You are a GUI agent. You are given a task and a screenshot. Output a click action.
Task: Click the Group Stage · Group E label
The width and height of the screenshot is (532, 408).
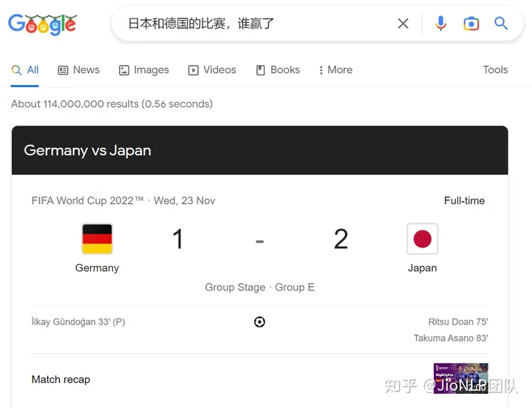click(259, 288)
